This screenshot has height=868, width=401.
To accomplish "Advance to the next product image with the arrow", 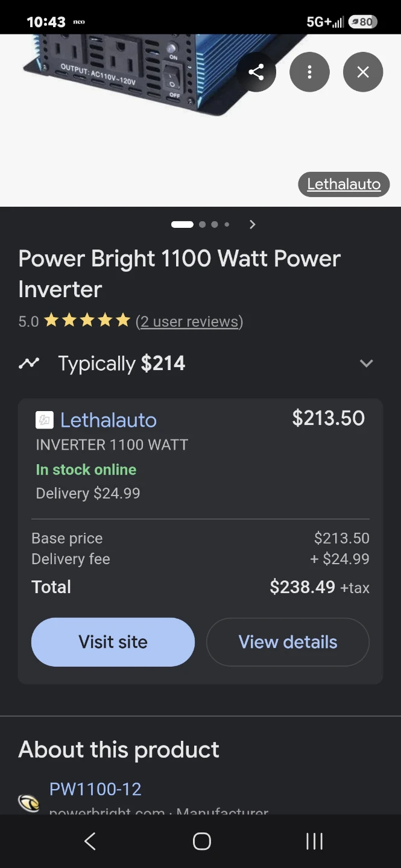I will click(x=253, y=224).
